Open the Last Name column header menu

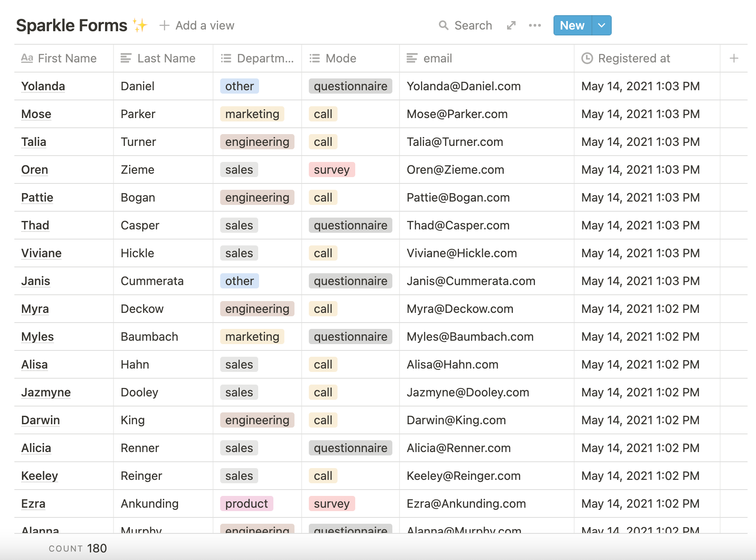(x=163, y=58)
